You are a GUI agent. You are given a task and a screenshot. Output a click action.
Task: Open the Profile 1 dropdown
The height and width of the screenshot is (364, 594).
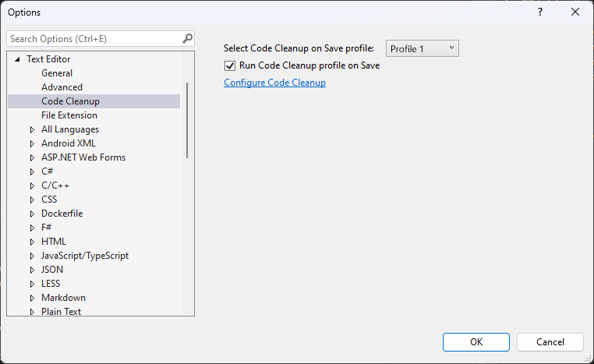pos(422,48)
